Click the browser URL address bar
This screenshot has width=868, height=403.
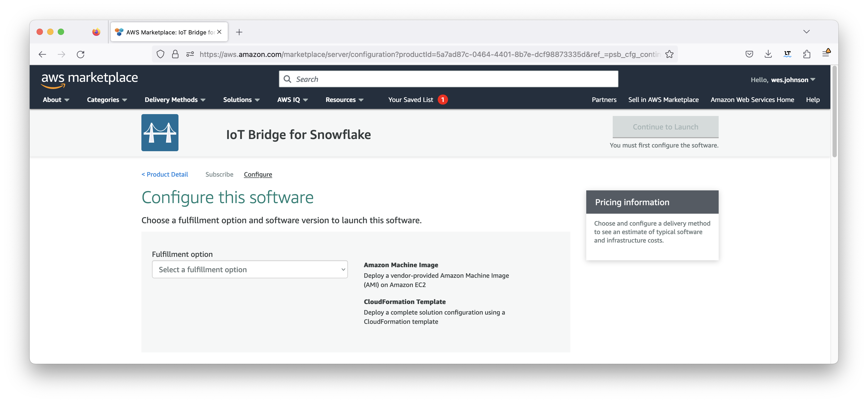[429, 54]
